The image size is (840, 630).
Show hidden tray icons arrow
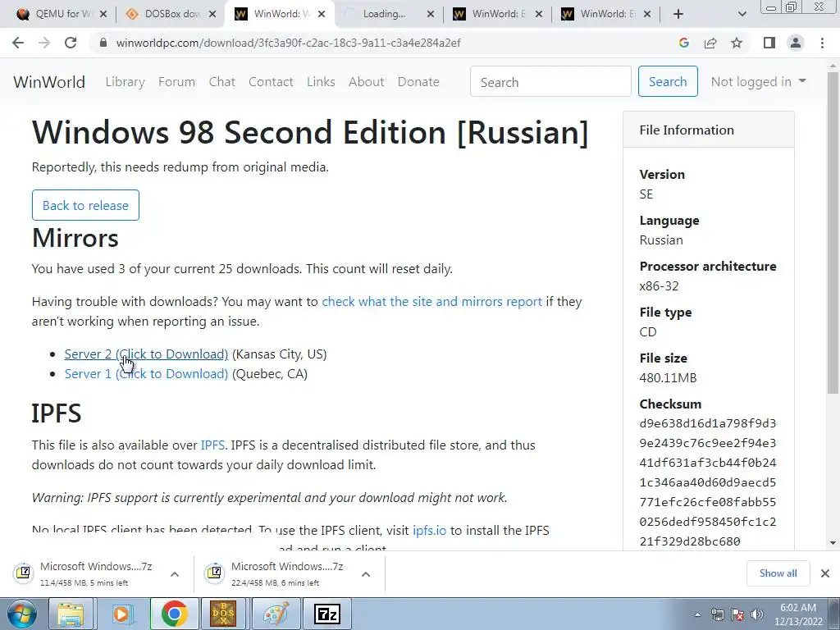pyautogui.click(x=697, y=614)
